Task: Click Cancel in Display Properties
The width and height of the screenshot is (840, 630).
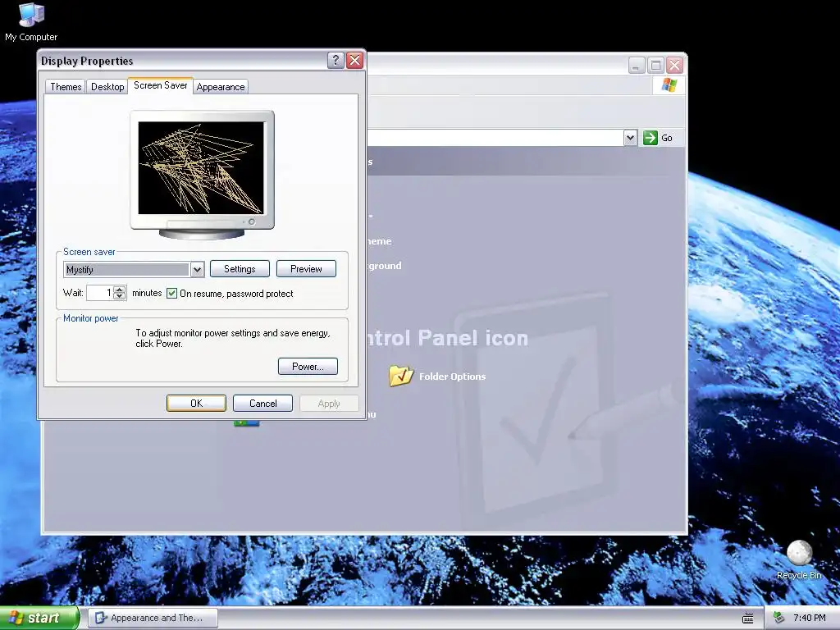Action: point(262,404)
